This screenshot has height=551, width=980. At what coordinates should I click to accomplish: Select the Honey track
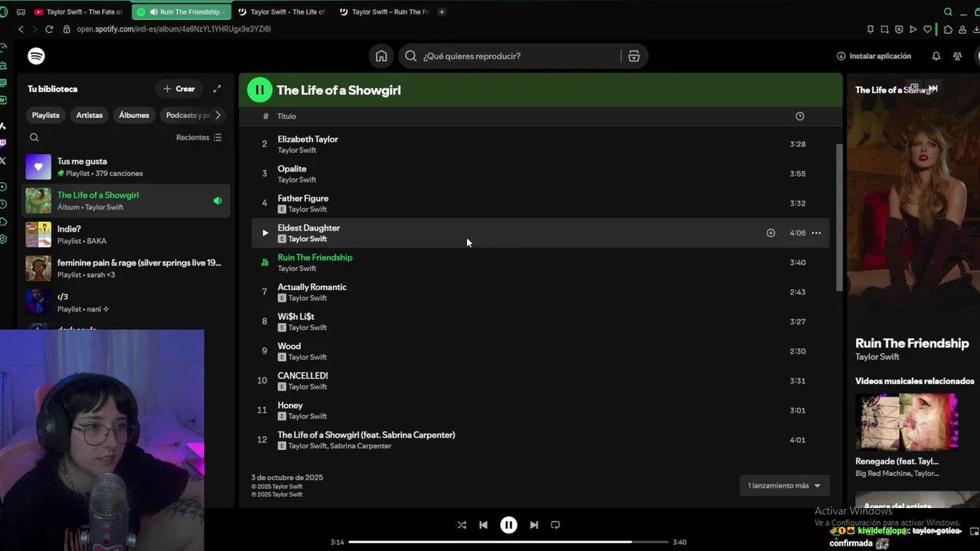[x=541, y=410]
